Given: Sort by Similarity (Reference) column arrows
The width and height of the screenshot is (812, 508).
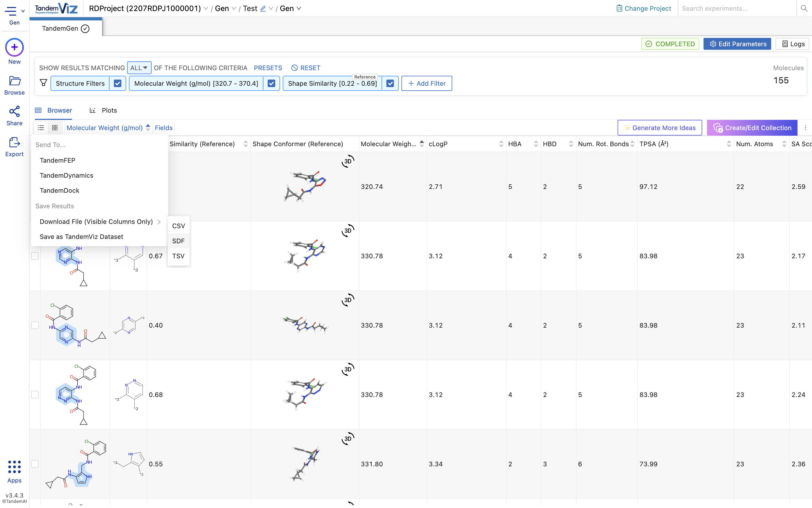Looking at the screenshot, I should 246,144.
